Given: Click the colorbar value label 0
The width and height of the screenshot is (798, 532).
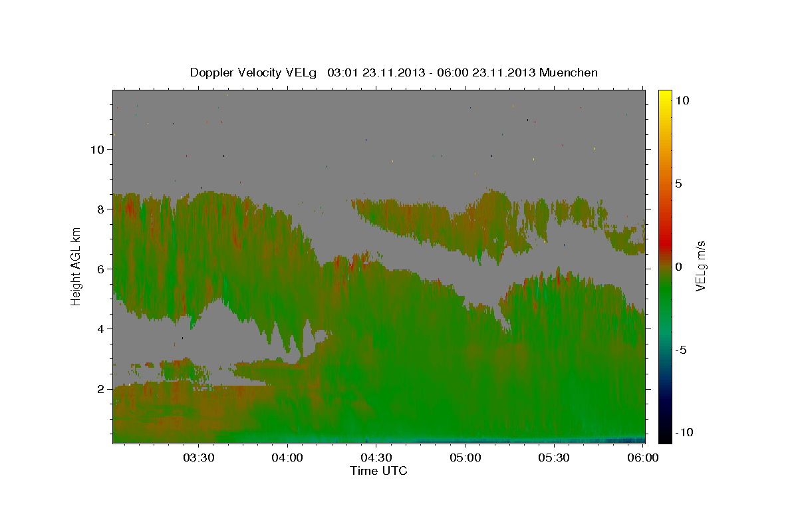Looking at the screenshot, I should [x=678, y=267].
